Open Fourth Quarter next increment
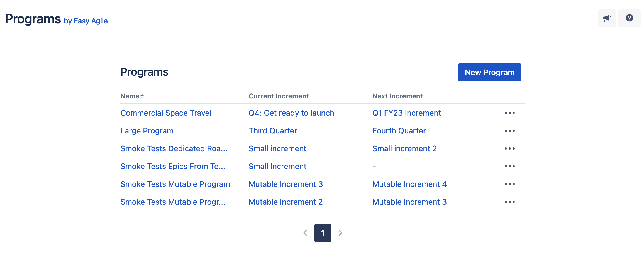The image size is (644, 253). tap(399, 131)
